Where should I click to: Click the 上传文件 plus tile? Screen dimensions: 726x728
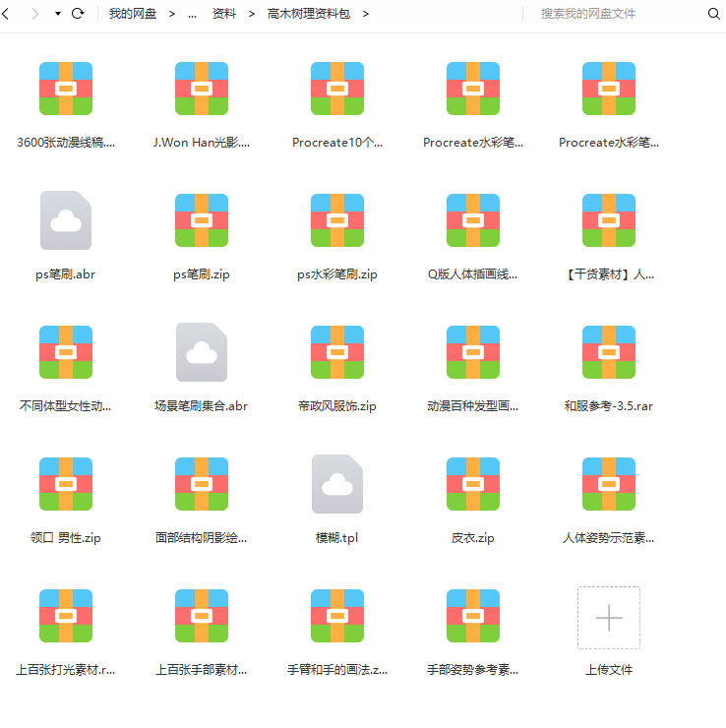[x=608, y=618]
